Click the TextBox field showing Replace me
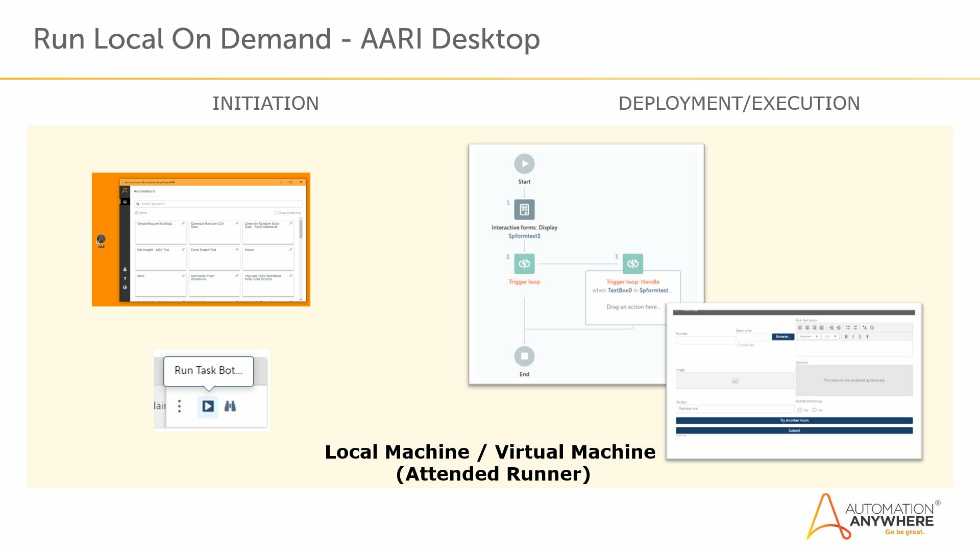 [734, 409]
